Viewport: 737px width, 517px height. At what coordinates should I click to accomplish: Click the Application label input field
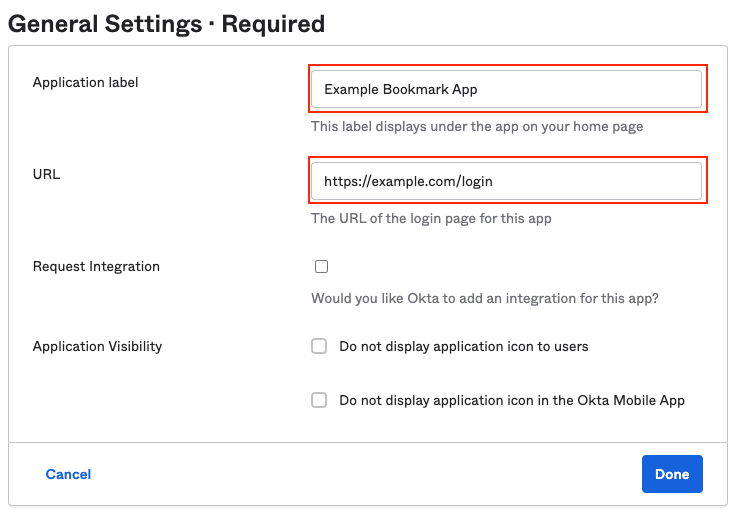(x=506, y=89)
